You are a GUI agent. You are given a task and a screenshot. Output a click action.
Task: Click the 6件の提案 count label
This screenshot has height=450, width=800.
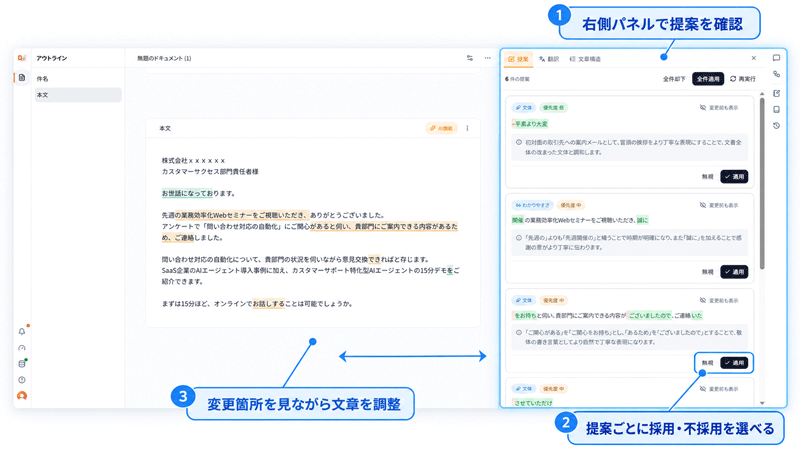coord(517,79)
